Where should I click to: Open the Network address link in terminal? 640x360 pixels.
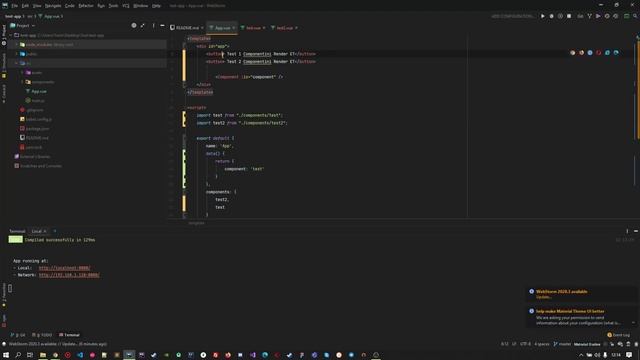point(69,275)
